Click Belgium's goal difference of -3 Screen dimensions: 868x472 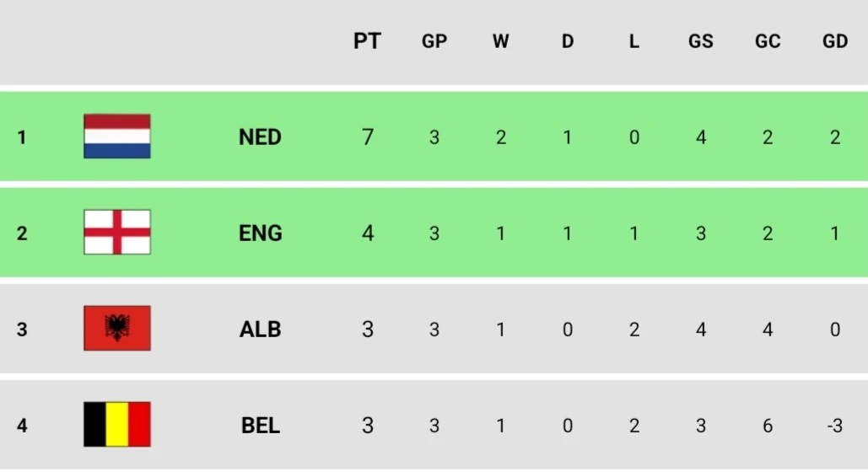coord(834,426)
